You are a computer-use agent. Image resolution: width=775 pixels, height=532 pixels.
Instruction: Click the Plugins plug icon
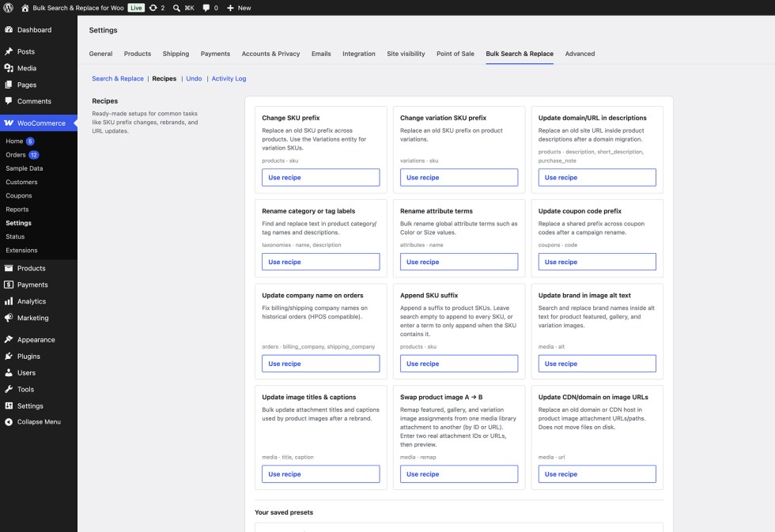pyautogui.click(x=9, y=357)
